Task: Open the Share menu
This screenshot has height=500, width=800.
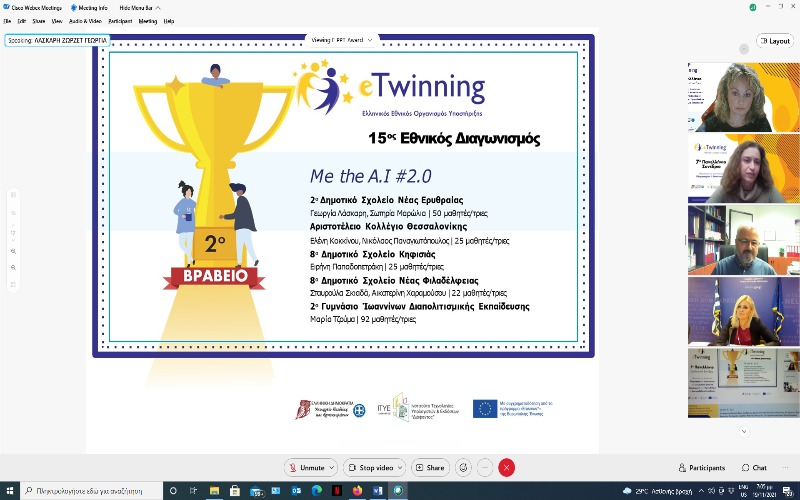Action: coord(39,21)
